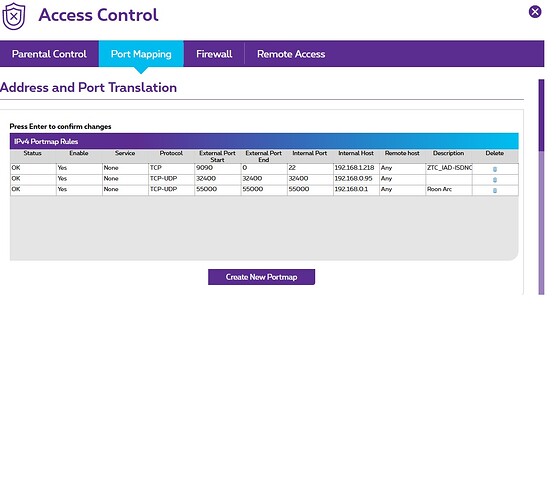Change Service value of the Roon Arc rule
Screen dimensions: 556x500
(125, 190)
